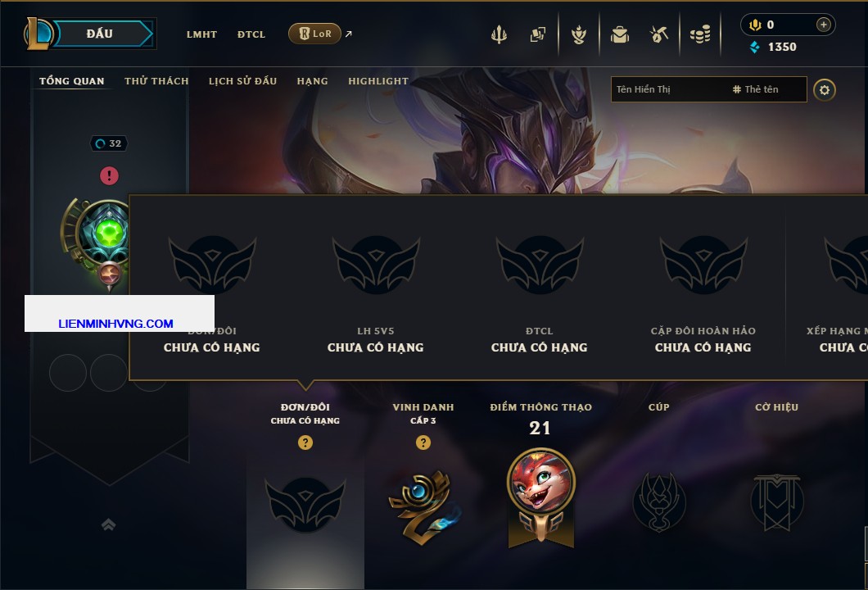Open the Store coins icon
This screenshot has width=868, height=590.
700,35
